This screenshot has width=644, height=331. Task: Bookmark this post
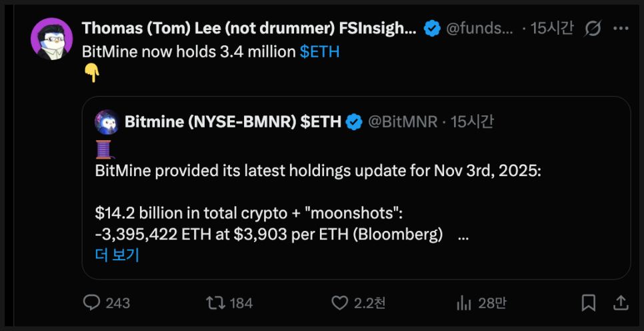(x=588, y=303)
